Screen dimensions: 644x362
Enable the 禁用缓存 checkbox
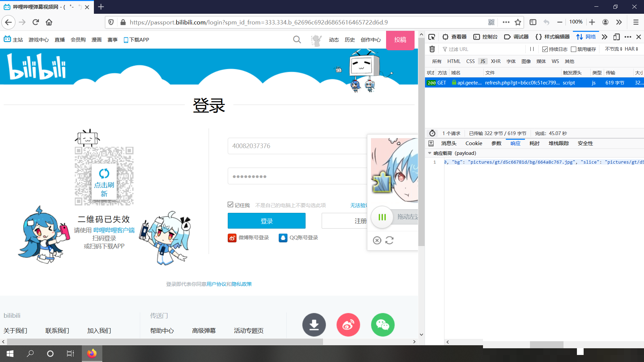point(574,49)
